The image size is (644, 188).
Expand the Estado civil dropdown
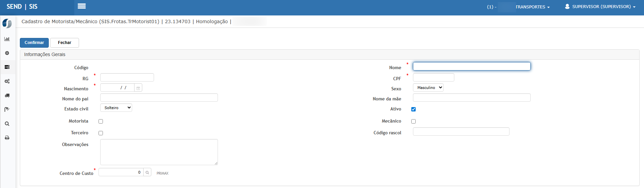(116, 108)
